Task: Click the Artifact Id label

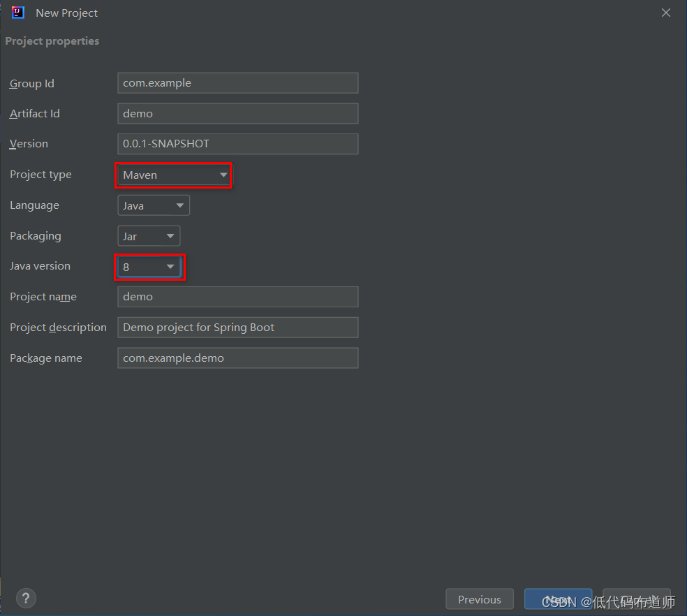Action: point(35,114)
